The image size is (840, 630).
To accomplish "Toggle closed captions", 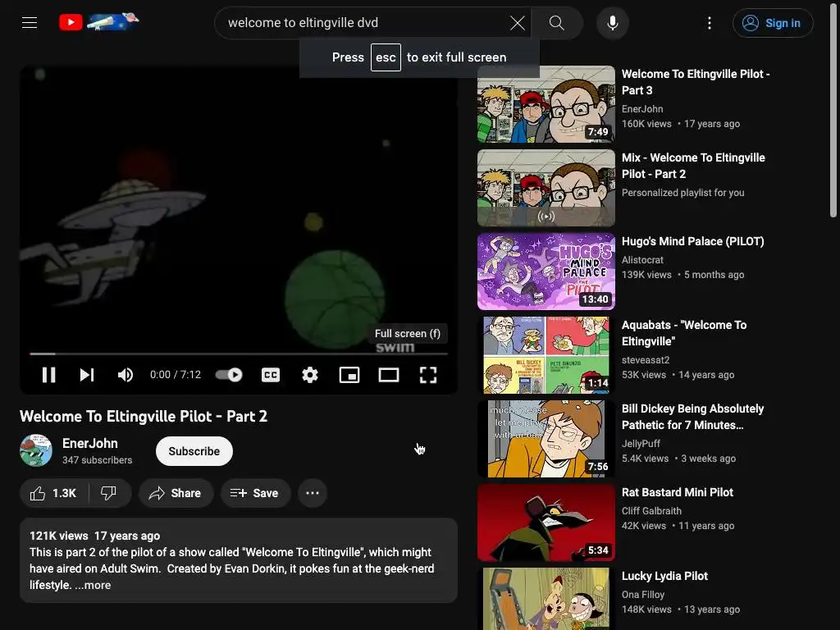I will point(271,374).
